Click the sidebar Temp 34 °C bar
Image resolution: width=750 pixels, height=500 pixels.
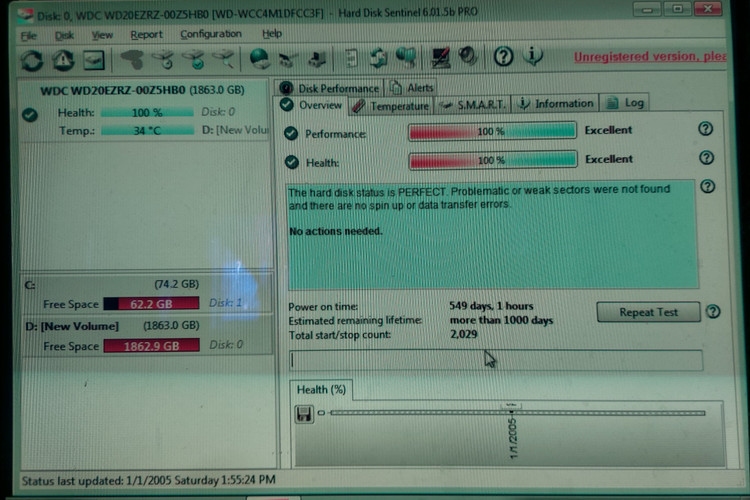(x=147, y=130)
